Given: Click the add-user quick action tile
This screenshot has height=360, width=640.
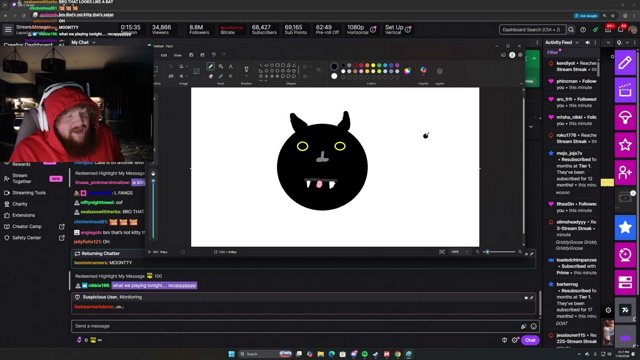Looking at the screenshot, I should coord(625,172).
